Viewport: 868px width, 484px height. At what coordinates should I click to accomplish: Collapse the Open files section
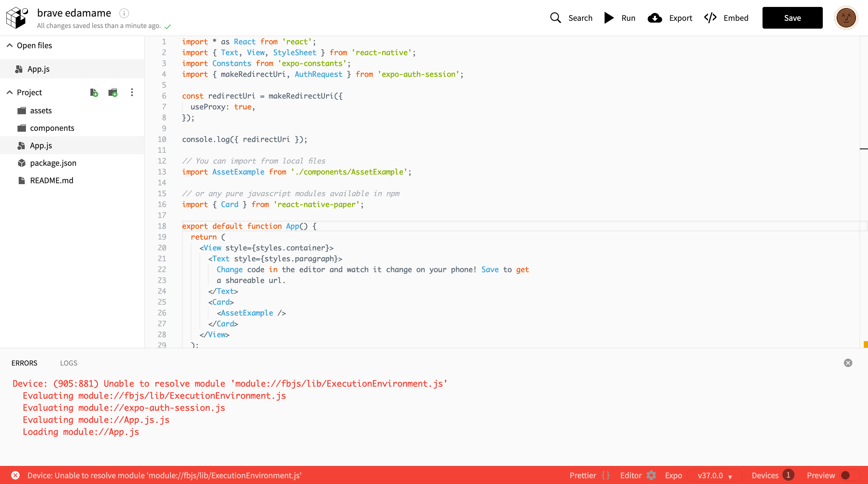point(9,45)
